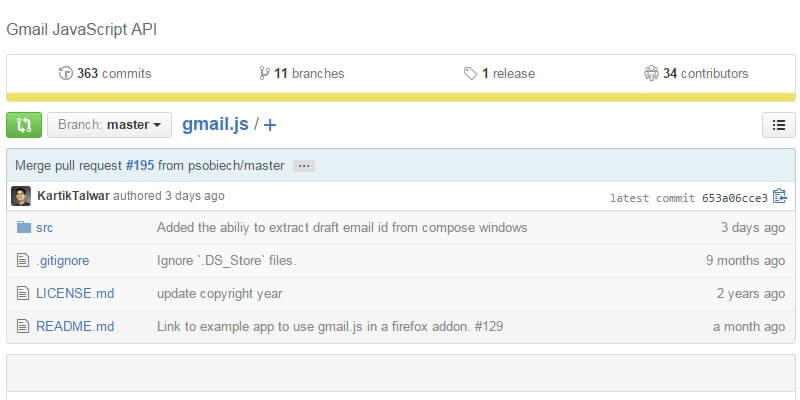Screen dimensions: 800x400
Task: Click the release tag icon
Action: 470,73
